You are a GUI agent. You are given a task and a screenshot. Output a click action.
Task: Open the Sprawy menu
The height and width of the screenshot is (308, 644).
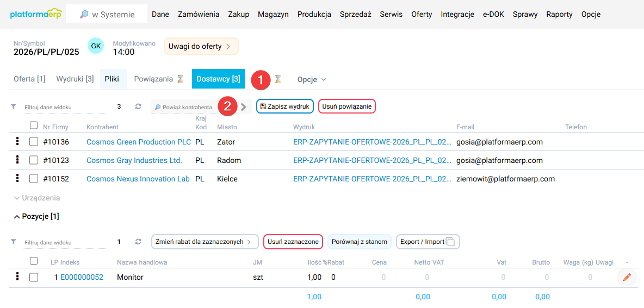pyautogui.click(x=525, y=14)
